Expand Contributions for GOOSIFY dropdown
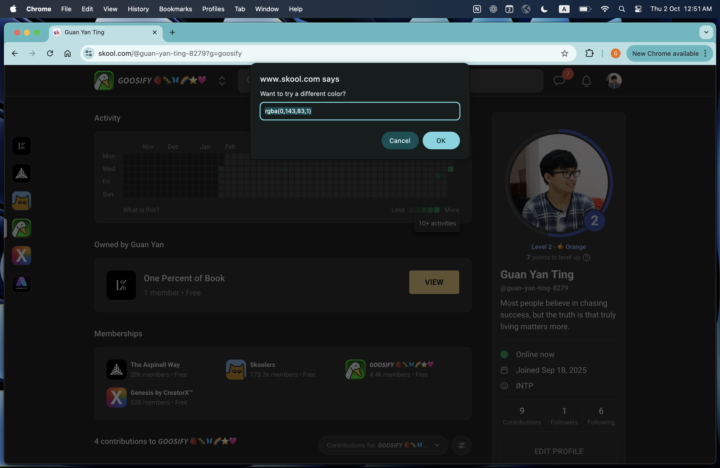Viewport: 720px width, 468px height. point(383,445)
